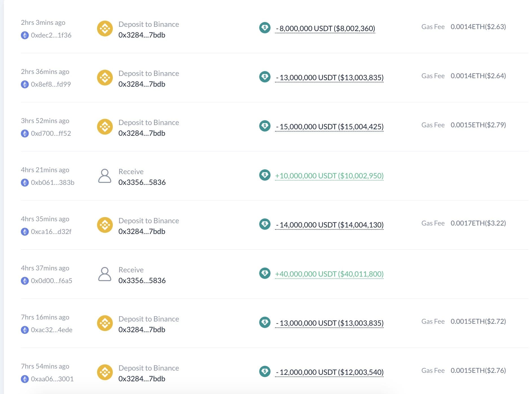Click the Ethereum icon beside 0xb061...383b
Image resolution: width=532 pixels, height=394 pixels.
tap(25, 183)
